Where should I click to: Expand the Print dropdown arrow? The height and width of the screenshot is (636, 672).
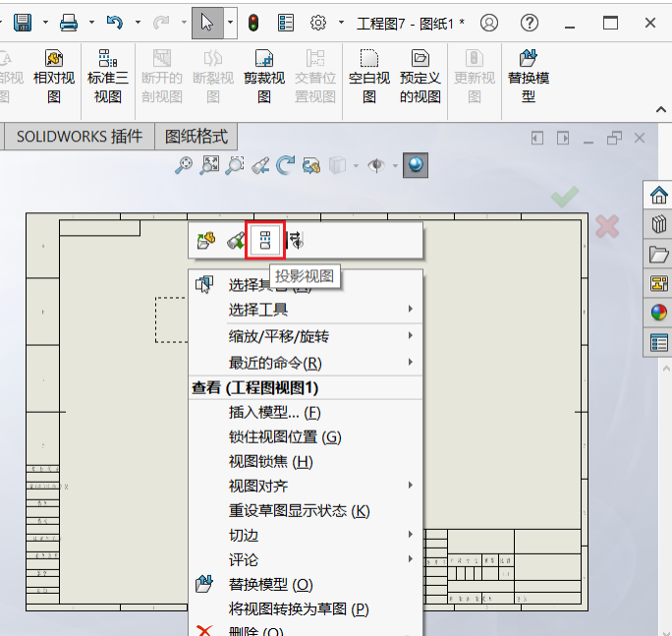91,23
